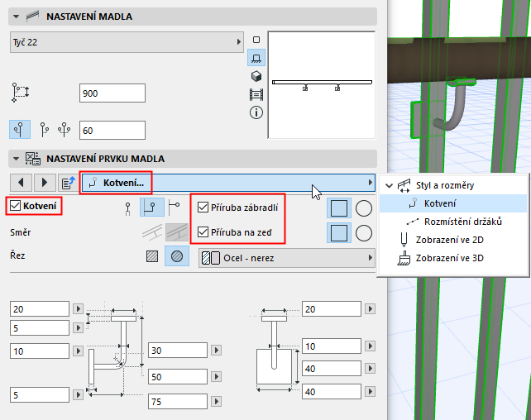531x420 pixels.
Task: Open the Ocel - nerez material dropdown
Action: [287, 258]
